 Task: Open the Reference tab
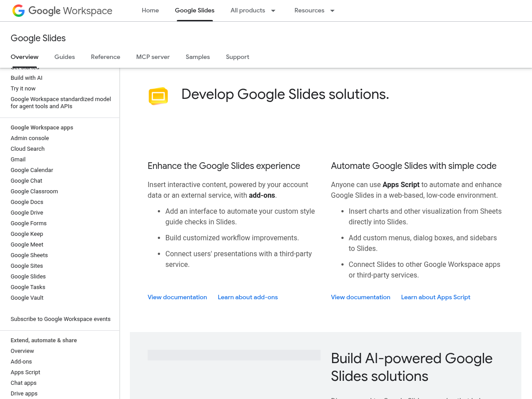click(x=106, y=57)
